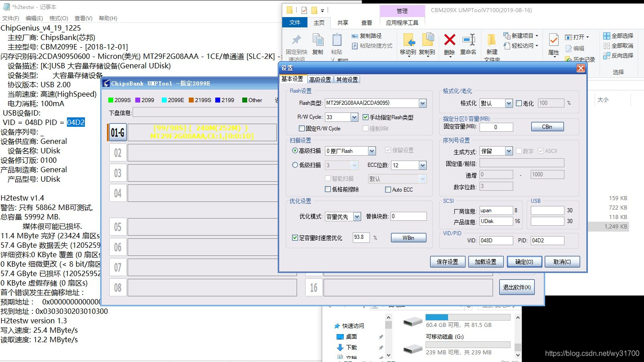Click the blue 2199 legend swatch

pos(218,100)
